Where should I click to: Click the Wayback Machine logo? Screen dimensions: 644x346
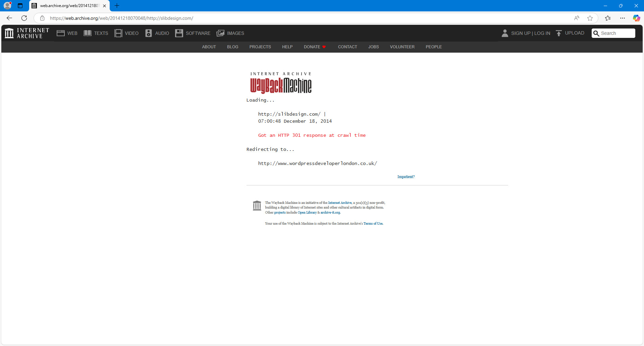coord(281,83)
